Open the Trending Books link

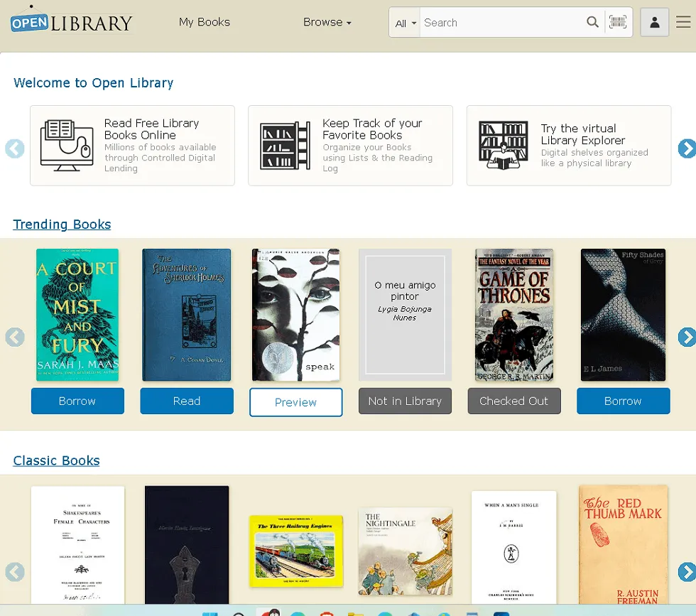pyautogui.click(x=62, y=225)
